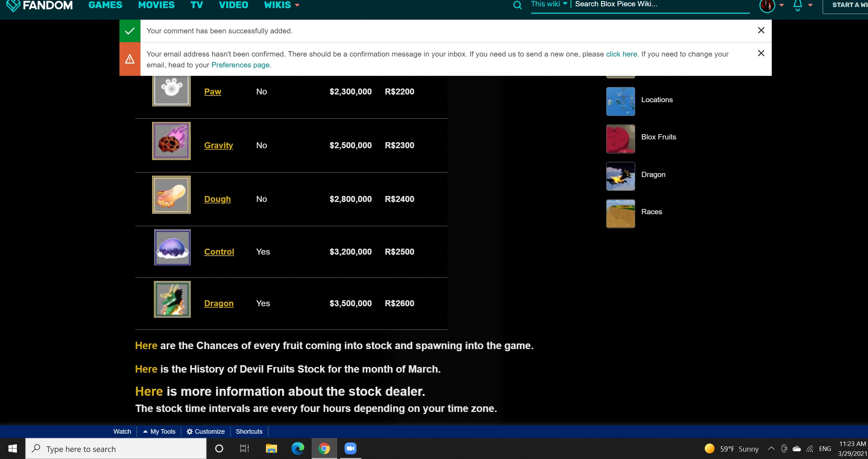The height and width of the screenshot is (459, 868).
Task: Open Zoom from the taskbar
Action: [x=350, y=448]
